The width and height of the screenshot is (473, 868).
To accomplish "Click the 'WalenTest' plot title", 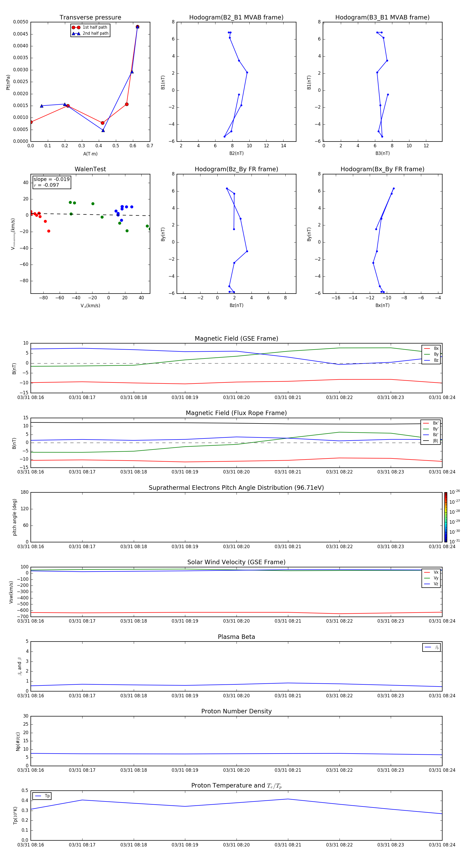I will point(90,169).
